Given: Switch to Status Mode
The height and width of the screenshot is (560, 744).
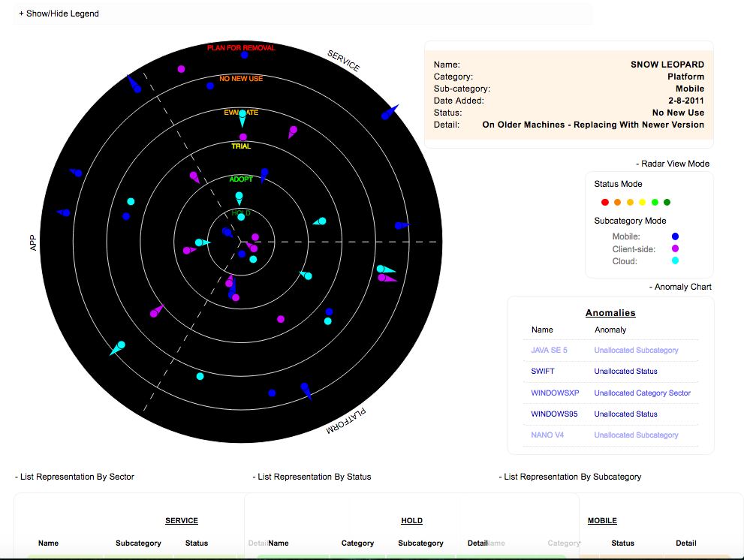Looking at the screenshot, I should [618, 184].
